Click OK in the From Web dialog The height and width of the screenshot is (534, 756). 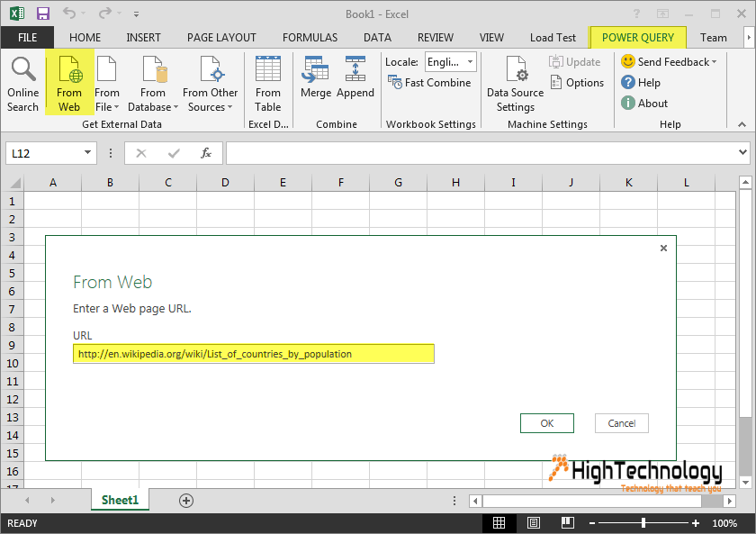[546, 423]
